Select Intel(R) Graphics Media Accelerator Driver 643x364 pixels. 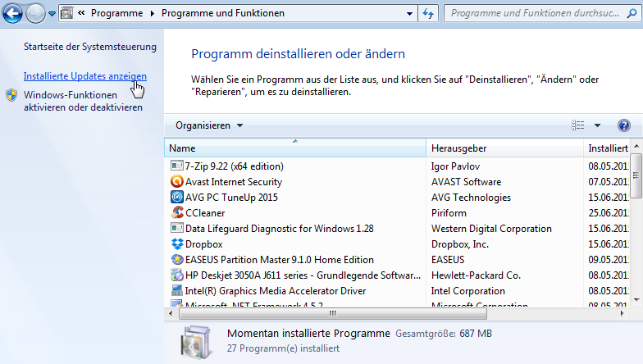[x=276, y=291]
